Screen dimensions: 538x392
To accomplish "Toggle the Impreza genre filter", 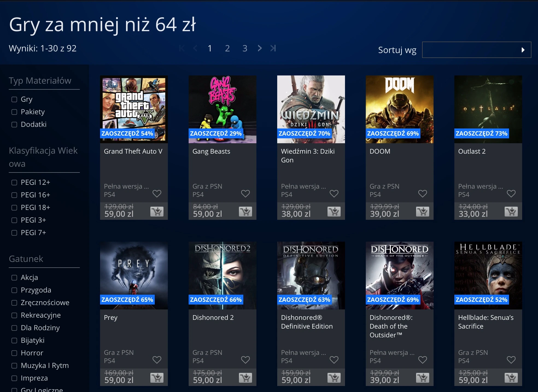I will pyautogui.click(x=14, y=378).
